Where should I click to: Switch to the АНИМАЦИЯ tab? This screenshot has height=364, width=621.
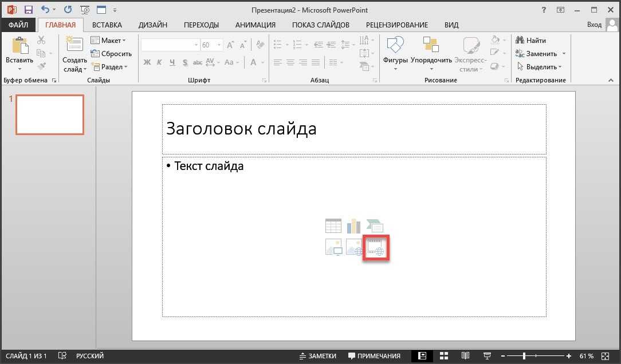point(256,25)
